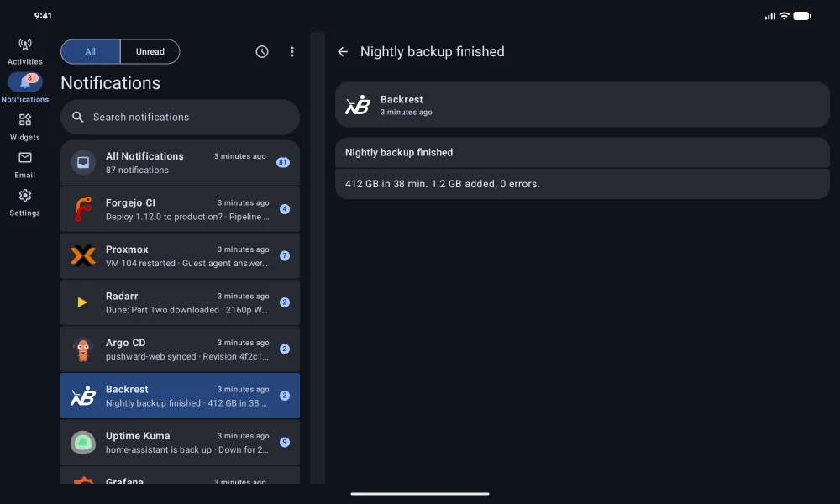This screenshot has height=504, width=840.
Task: Open the Argo CD notification group
Action: (180, 349)
